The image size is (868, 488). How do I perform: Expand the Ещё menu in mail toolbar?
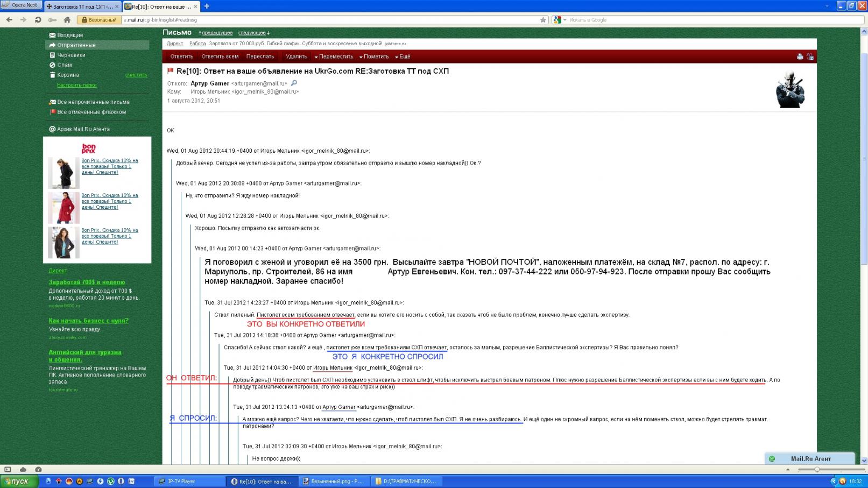click(x=404, y=56)
